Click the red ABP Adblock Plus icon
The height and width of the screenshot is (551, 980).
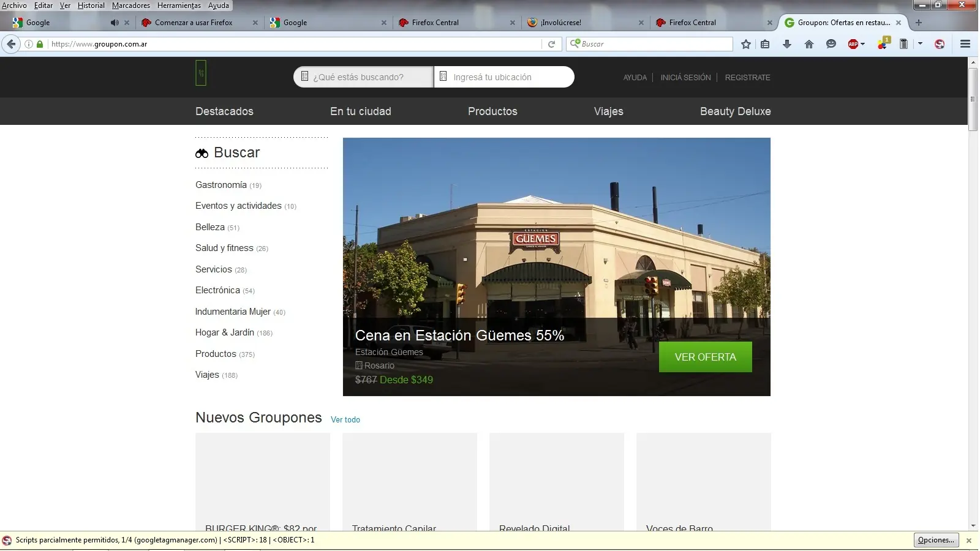[853, 44]
